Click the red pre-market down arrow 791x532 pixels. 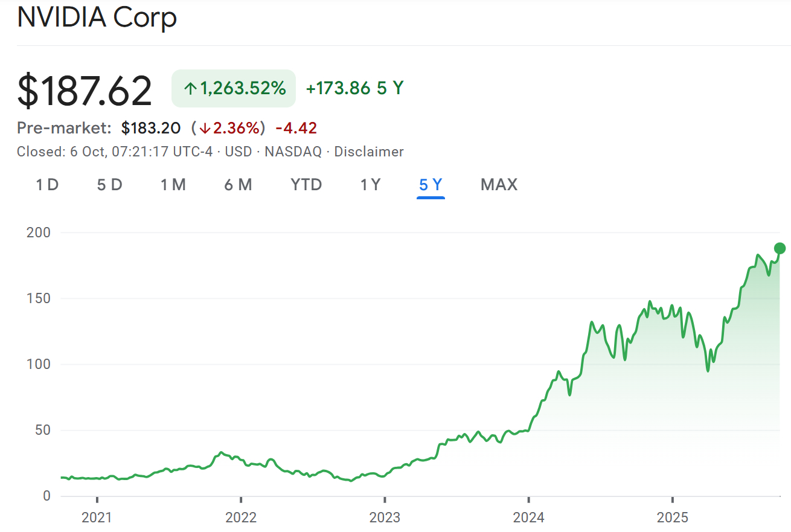pos(205,128)
